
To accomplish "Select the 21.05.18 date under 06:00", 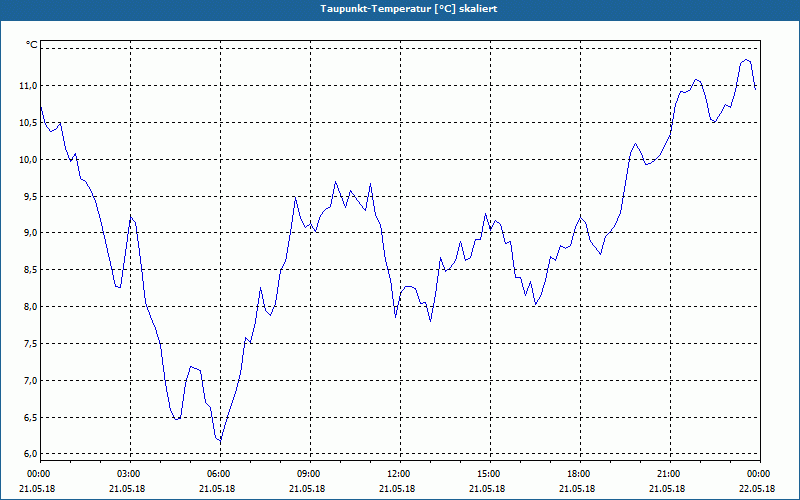I will [x=217, y=488].
